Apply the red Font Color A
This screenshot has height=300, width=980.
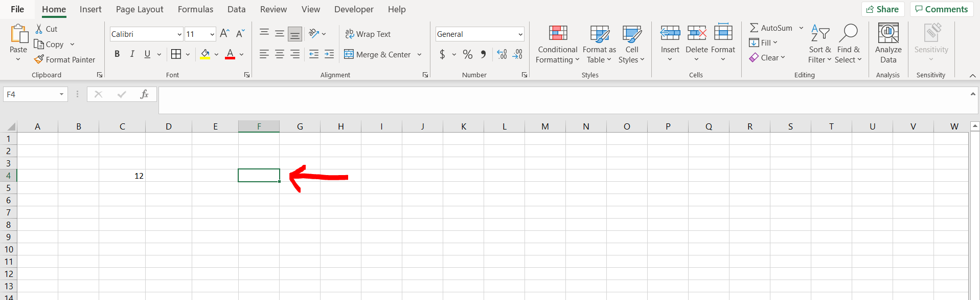pos(230,54)
